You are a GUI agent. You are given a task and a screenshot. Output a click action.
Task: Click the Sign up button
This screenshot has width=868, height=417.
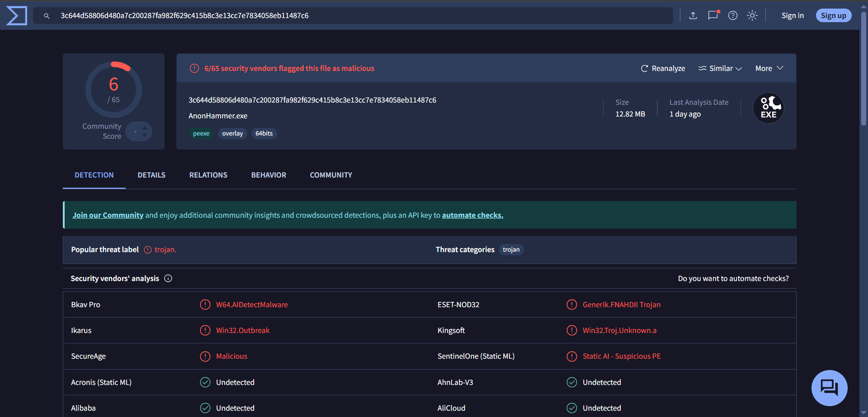tap(834, 16)
